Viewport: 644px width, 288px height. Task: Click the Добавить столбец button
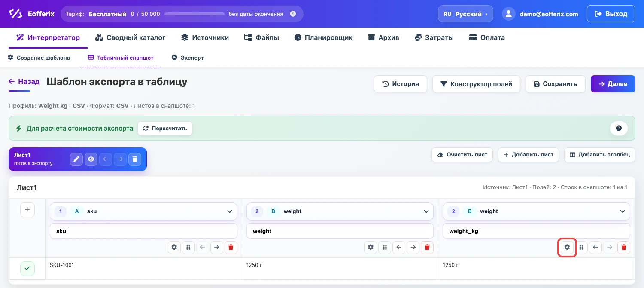click(x=599, y=155)
